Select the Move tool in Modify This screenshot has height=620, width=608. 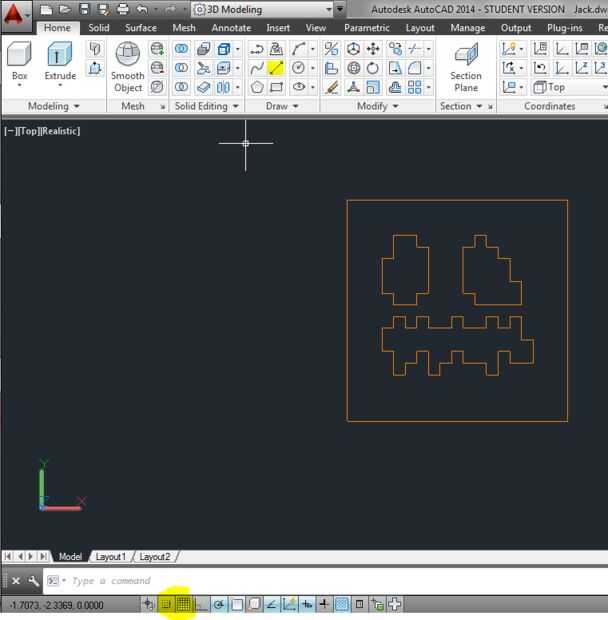pyautogui.click(x=373, y=49)
